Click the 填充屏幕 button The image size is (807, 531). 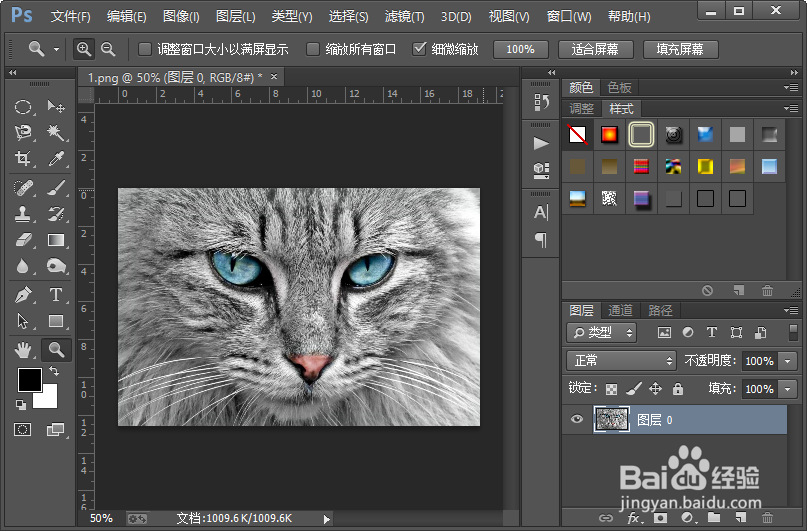(x=680, y=49)
